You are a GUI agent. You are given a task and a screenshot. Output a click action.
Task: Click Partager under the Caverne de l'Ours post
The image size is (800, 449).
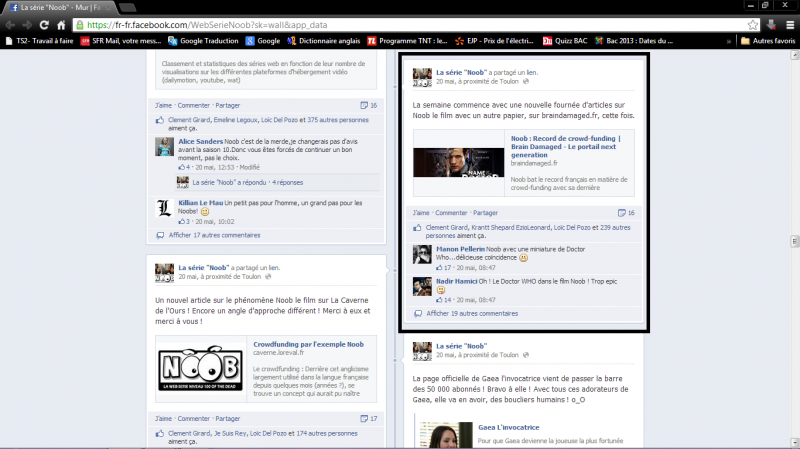pyautogui.click(x=228, y=418)
